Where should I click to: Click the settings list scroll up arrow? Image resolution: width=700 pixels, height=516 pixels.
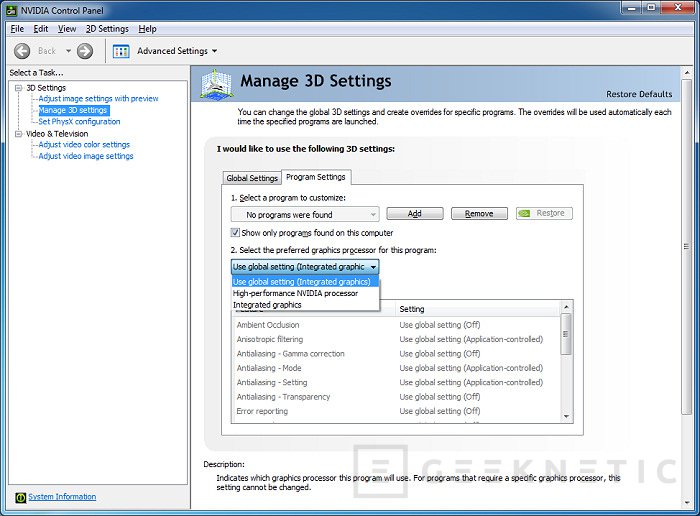click(566, 307)
